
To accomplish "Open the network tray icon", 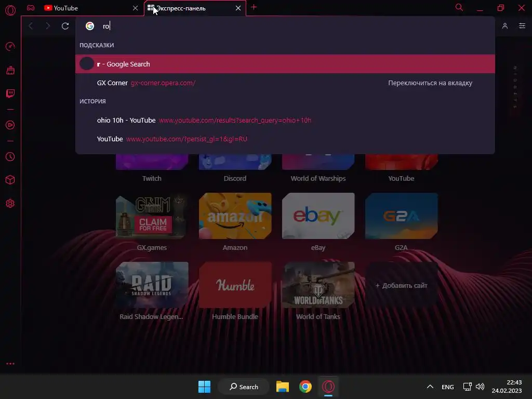I will 468,387.
